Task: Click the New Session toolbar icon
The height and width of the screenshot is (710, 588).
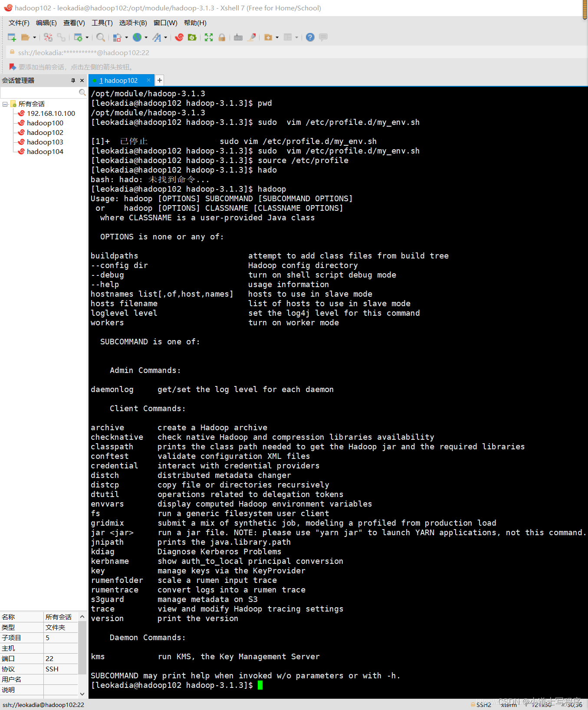Action: pos(12,37)
